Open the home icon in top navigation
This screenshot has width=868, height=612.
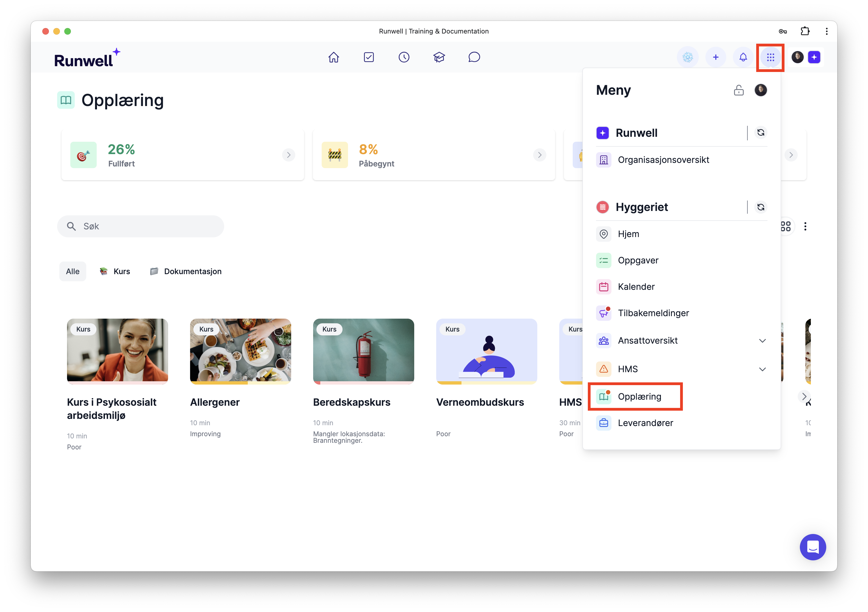[x=333, y=57]
